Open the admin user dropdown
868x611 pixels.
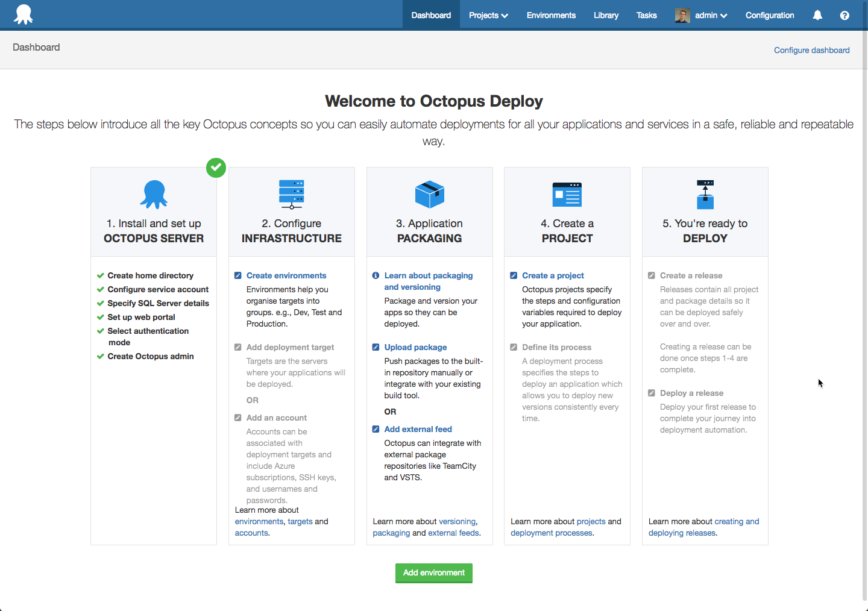pos(702,15)
